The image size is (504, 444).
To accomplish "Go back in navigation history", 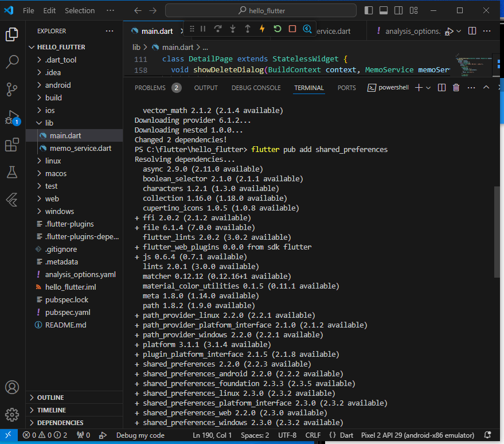I will click(138, 10).
